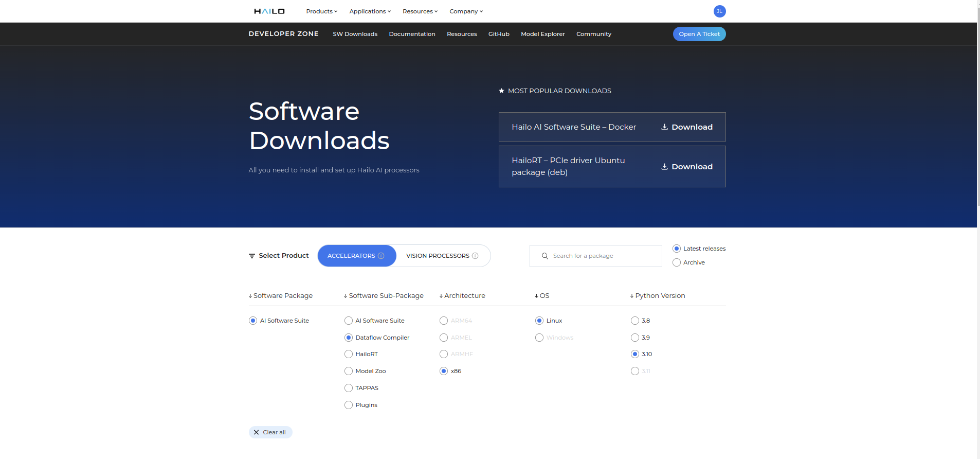Screen dimensions: 980x459
Task: Expand the Products menu
Action: coord(322,11)
